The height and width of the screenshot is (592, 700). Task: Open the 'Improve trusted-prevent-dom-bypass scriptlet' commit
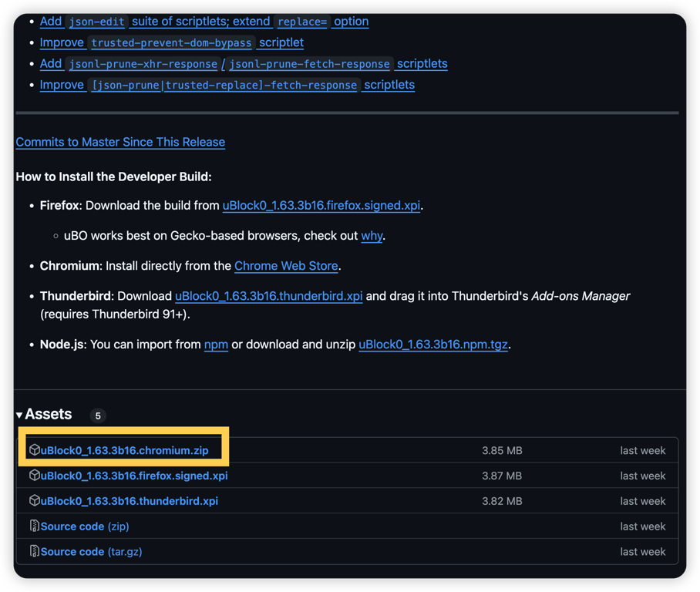click(x=172, y=42)
